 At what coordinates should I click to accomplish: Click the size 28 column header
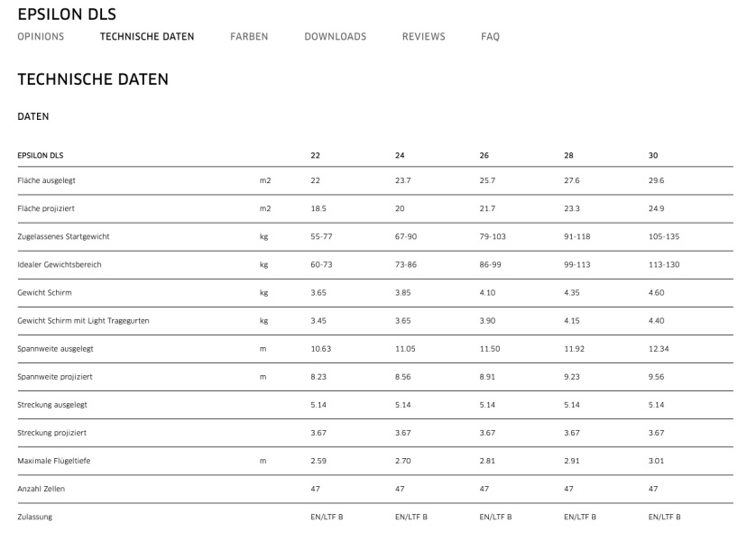coord(568,155)
